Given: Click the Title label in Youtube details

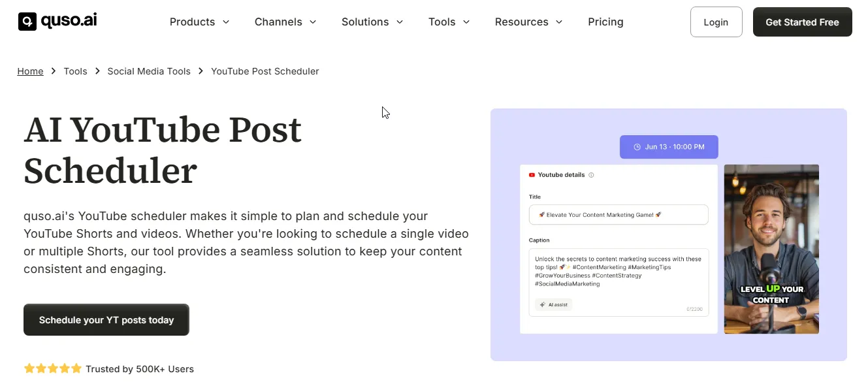Looking at the screenshot, I should (535, 197).
